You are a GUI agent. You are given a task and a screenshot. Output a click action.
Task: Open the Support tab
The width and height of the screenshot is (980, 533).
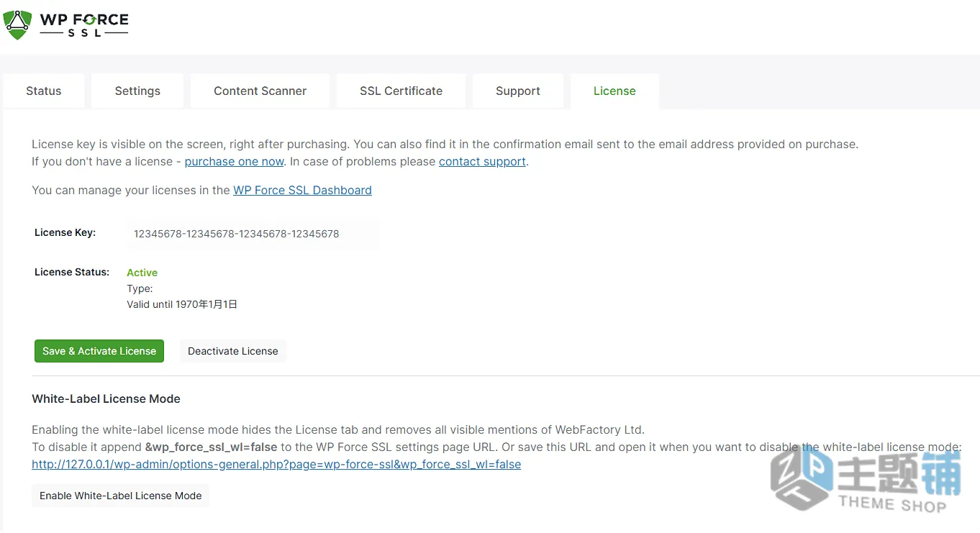518,91
